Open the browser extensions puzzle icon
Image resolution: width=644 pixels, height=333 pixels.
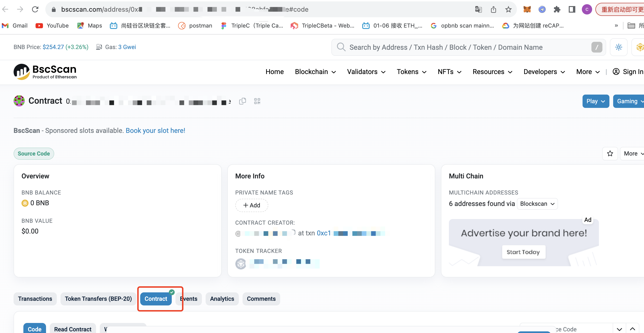557,10
